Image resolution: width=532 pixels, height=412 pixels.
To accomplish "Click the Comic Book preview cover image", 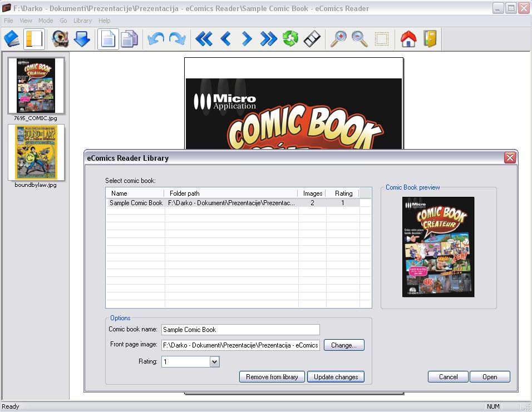I will click(x=438, y=247).
